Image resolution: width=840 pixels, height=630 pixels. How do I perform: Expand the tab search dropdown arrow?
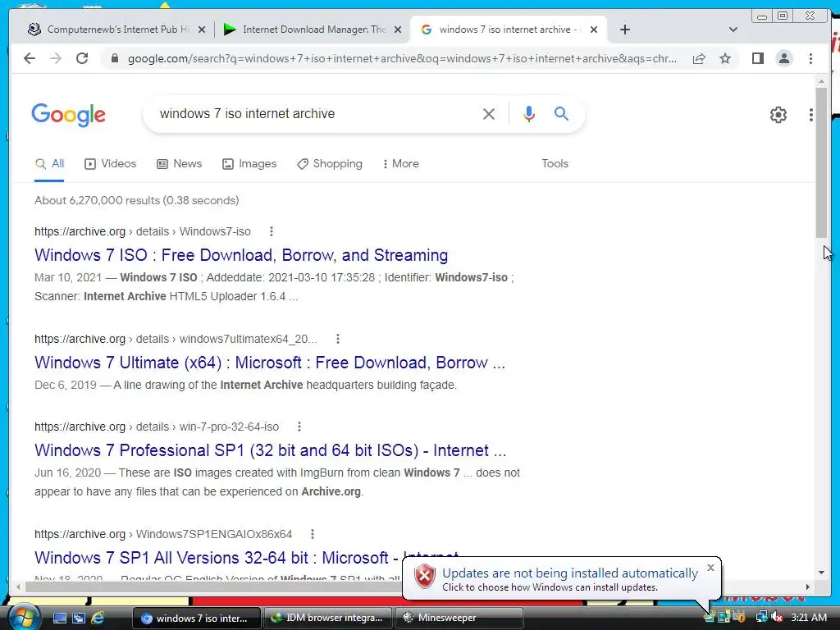click(x=733, y=30)
